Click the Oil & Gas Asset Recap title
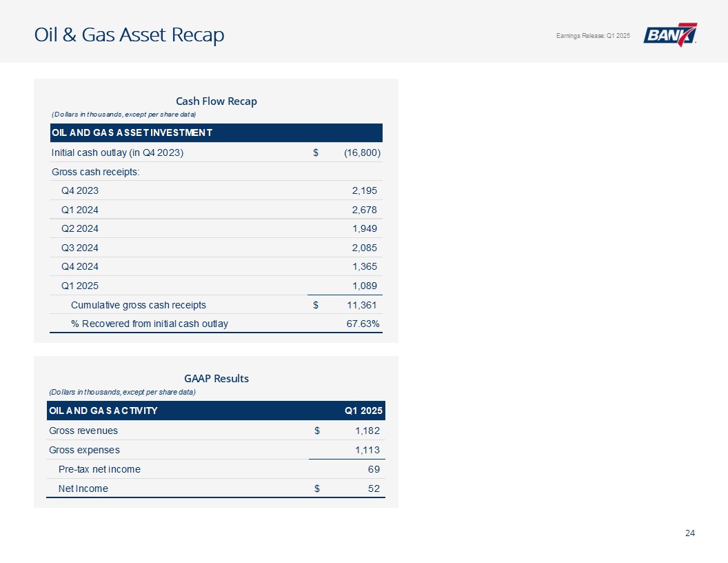Viewport: 728px width, 563px height. tap(130, 34)
